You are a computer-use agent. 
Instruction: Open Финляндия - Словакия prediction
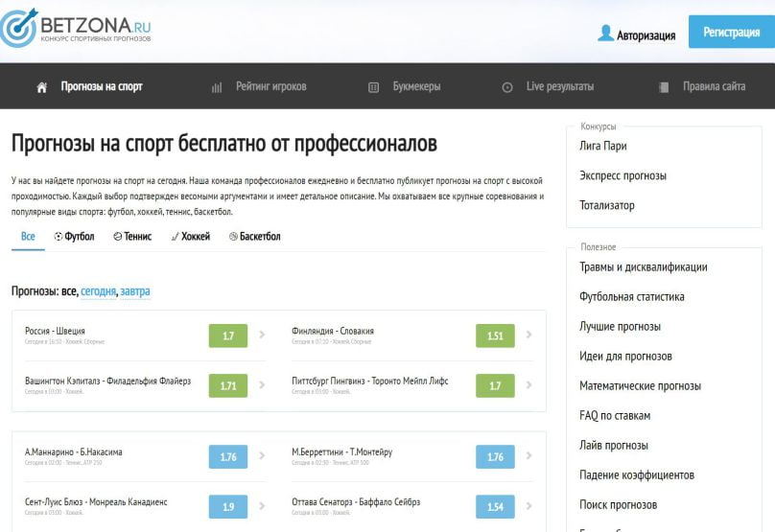(x=333, y=331)
